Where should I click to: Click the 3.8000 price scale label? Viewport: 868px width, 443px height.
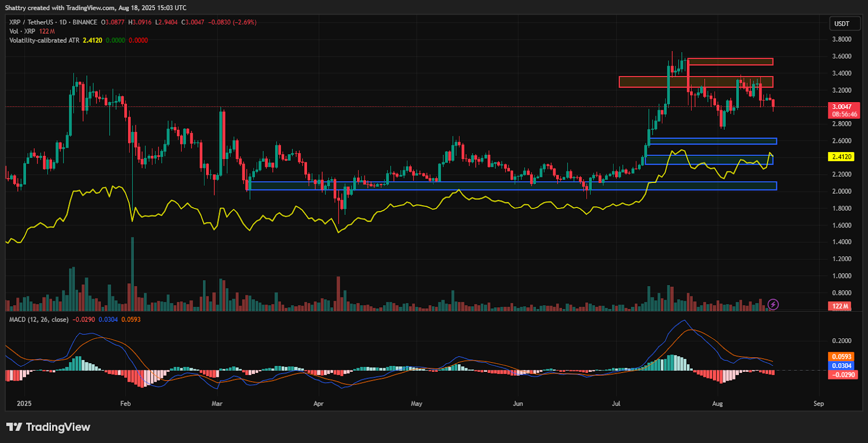(x=841, y=40)
